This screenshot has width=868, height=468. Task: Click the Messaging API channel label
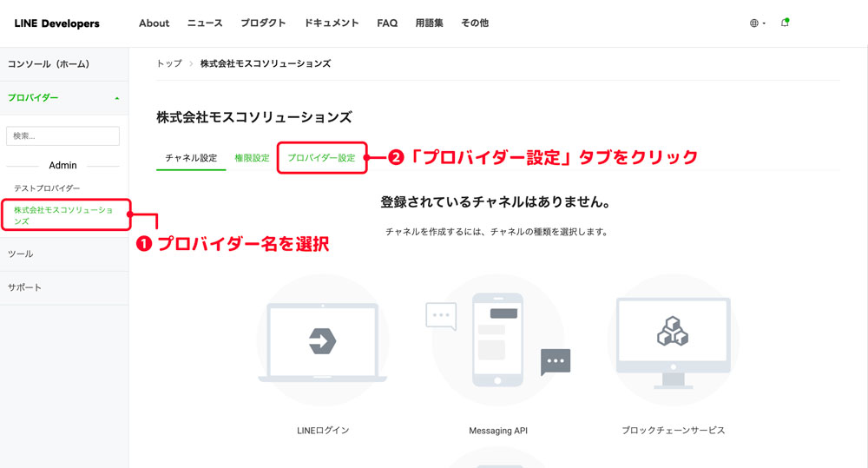click(x=498, y=431)
